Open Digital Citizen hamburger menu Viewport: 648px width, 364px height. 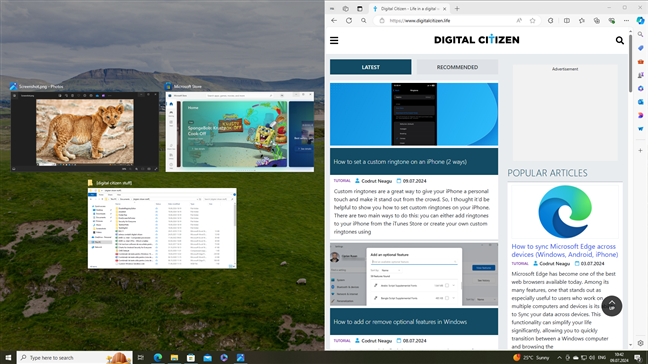334,40
